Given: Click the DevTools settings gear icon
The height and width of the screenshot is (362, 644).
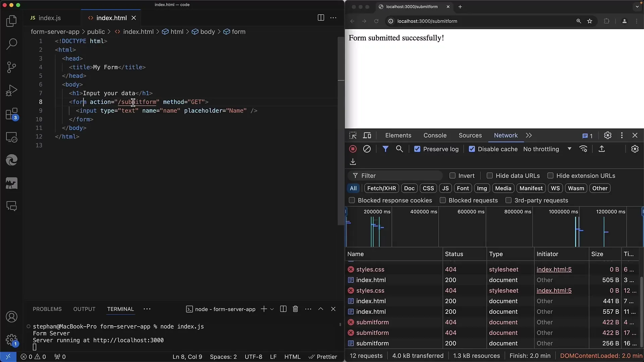Looking at the screenshot, I should point(607,135).
